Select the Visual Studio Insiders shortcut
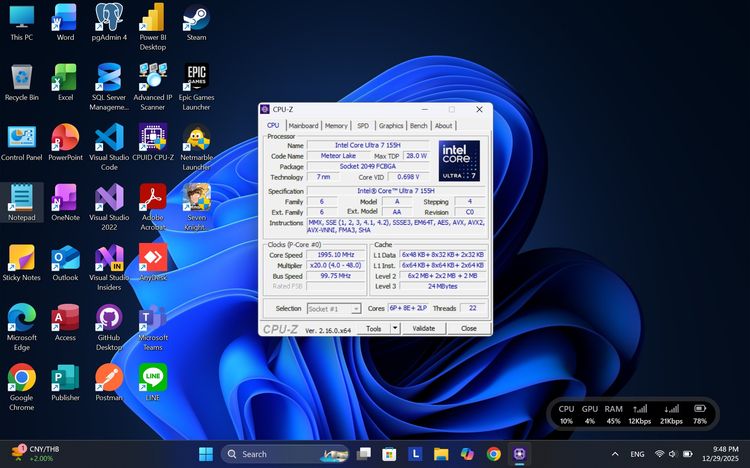Viewport: 750px width, 468px height. click(109, 267)
